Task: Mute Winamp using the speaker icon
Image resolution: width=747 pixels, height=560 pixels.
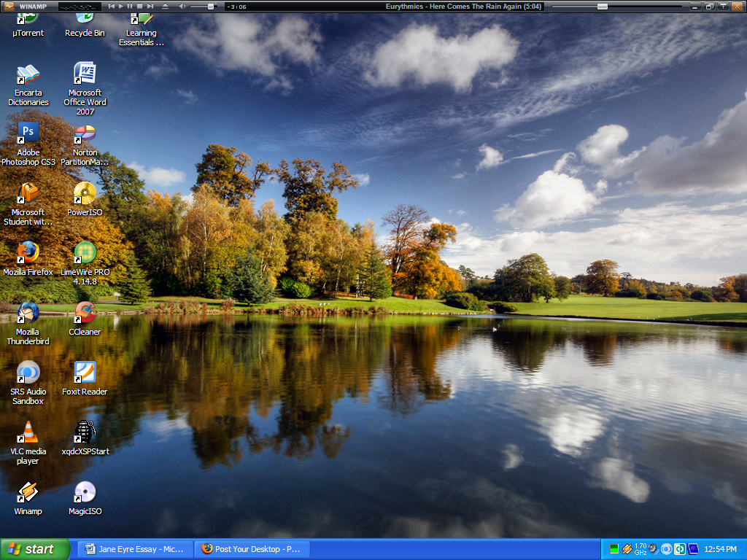Action: (x=182, y=6)
